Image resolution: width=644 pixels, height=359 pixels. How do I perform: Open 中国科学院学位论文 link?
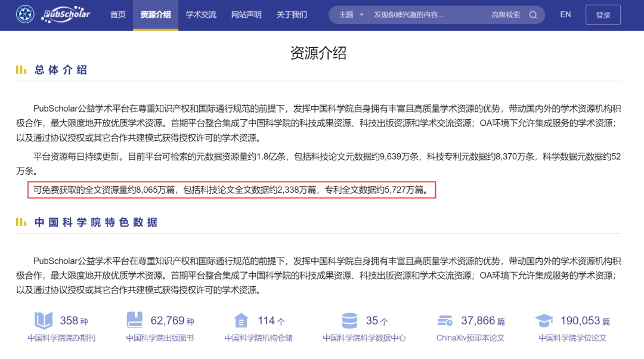[572, 338]
